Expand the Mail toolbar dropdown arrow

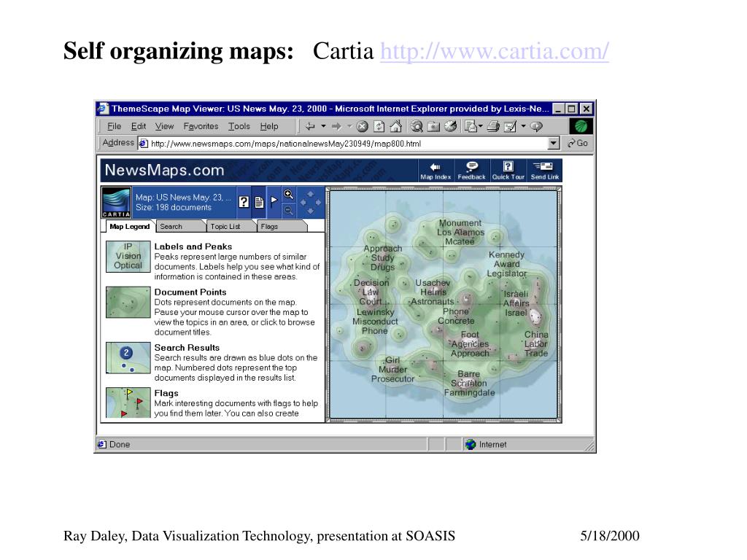tap(481, 126)
